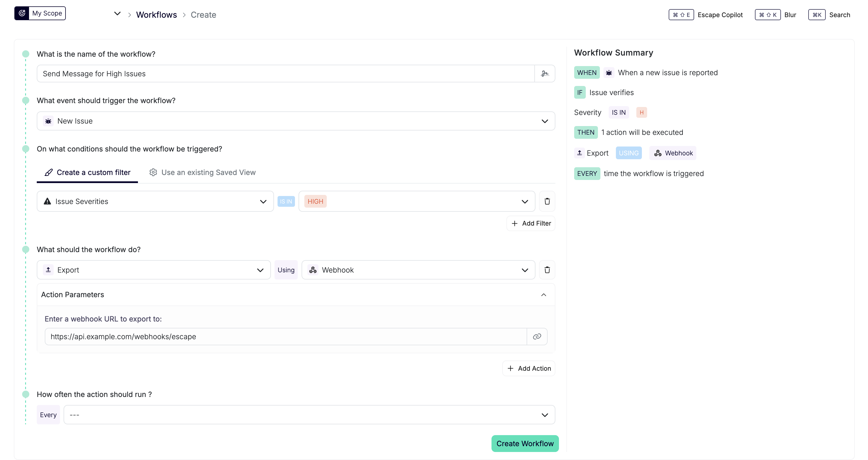This screenshot has width=868, height=460.
Task: Click the webhook icon in the Webhook selector
Action: coord(313,270)
